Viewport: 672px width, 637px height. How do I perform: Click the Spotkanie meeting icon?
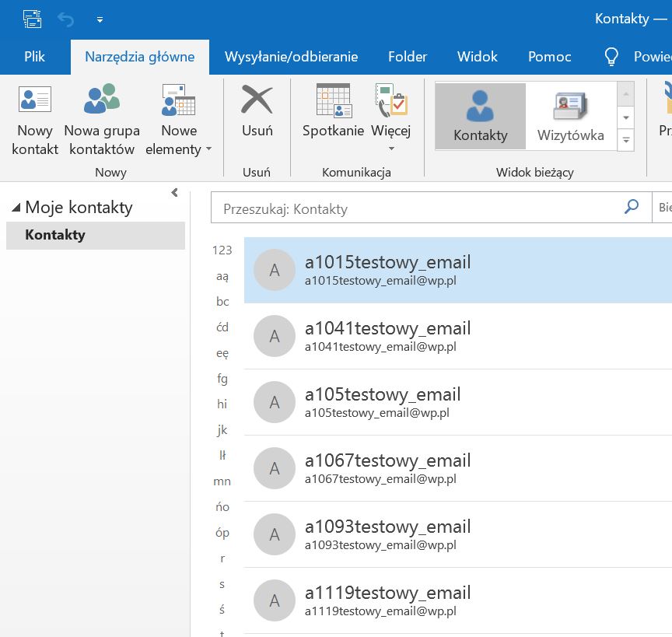pos(333,100)
